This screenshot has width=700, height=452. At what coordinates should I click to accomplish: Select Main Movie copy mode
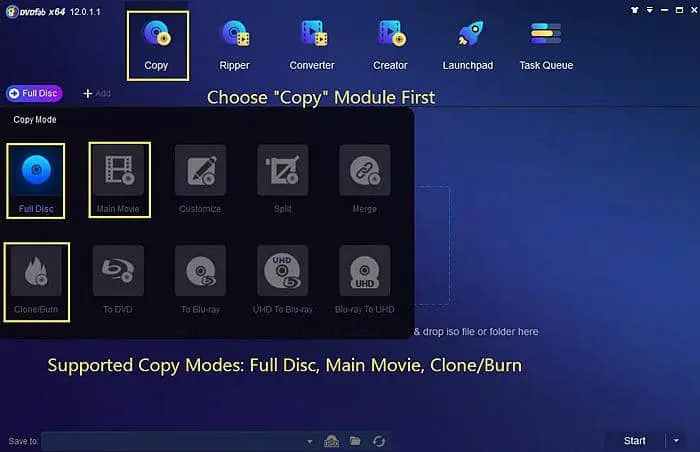coord(119,180)
